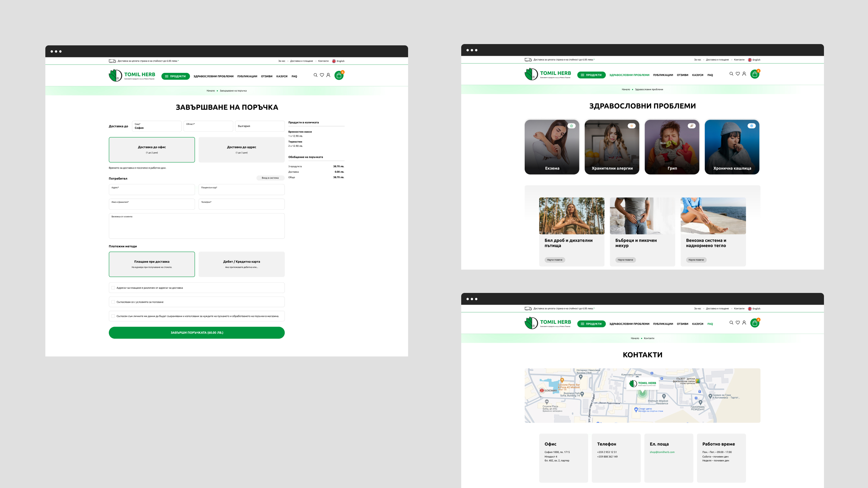This screenshot has width=868, height=488.
Task: Click the TOMIL HERB marker on the map
Action: click(643, 383)
